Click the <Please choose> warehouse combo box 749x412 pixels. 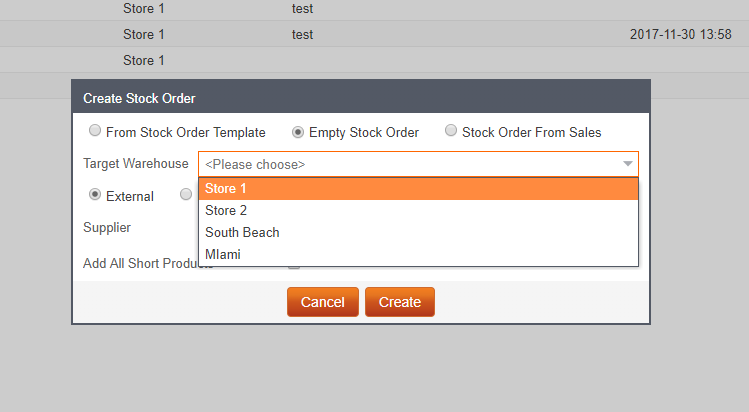418,164
